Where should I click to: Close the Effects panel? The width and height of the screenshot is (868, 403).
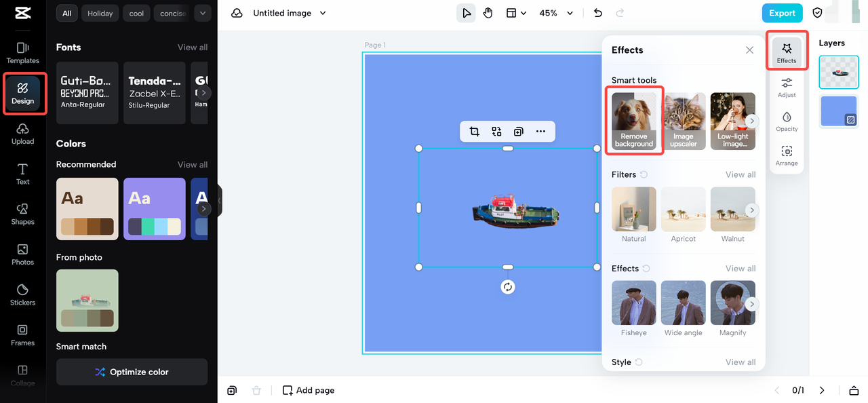[749, 50]
